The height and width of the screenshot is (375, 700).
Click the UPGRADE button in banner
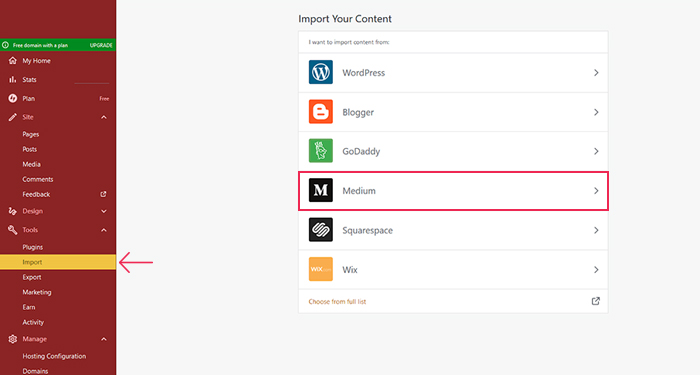coord(101,45)
